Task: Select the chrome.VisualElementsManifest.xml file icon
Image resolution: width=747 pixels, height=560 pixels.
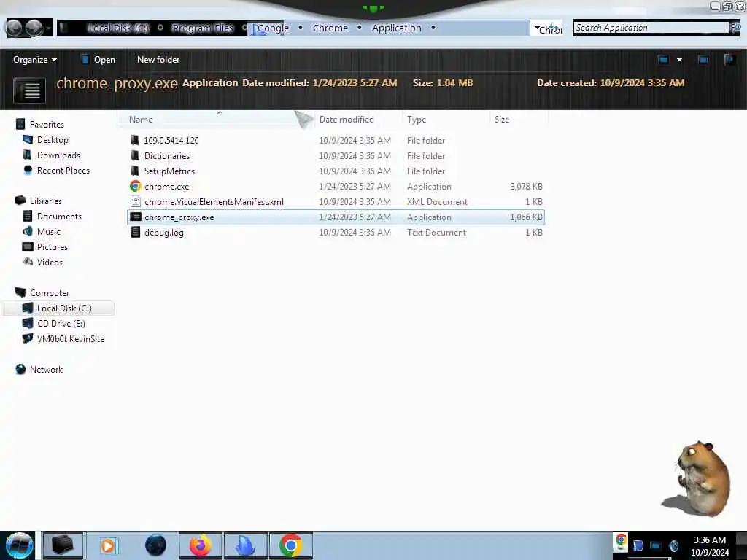Action: click(x=135, y=201)
